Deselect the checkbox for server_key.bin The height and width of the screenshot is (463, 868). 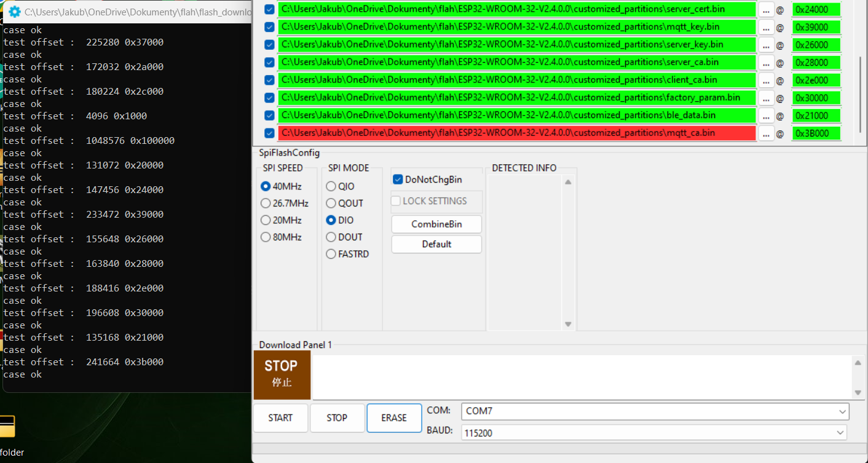[269, 44]
